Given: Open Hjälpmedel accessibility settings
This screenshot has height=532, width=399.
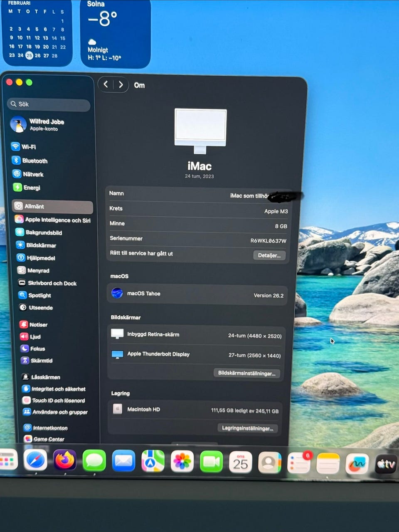Looking at the screenshot, I should (36, 258).
